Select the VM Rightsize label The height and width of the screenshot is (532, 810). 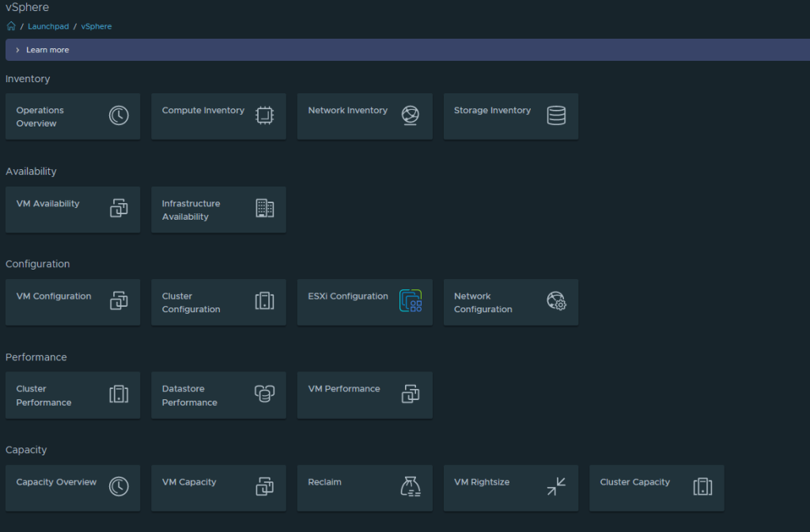click(x=482, y=482)
